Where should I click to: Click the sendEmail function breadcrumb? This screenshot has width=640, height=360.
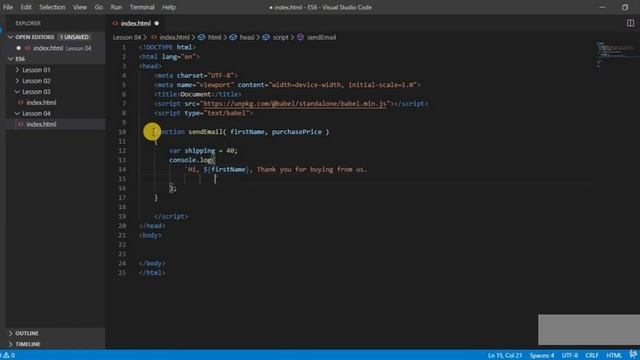(321, 37)
